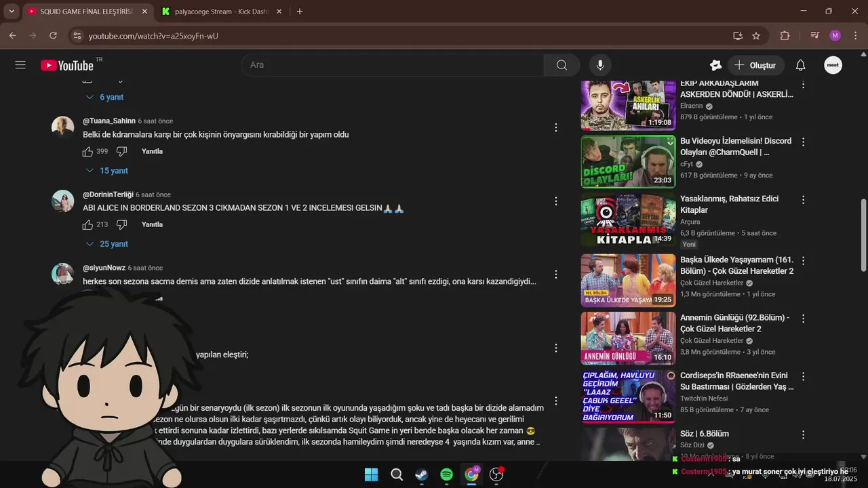Reply to @Tuana_Sahinn with Yanıtla

click(x=152, y=151)
